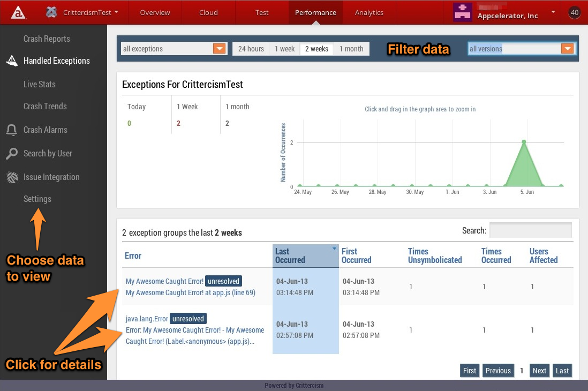Open the all exceptions dropdown

point(219,48)
